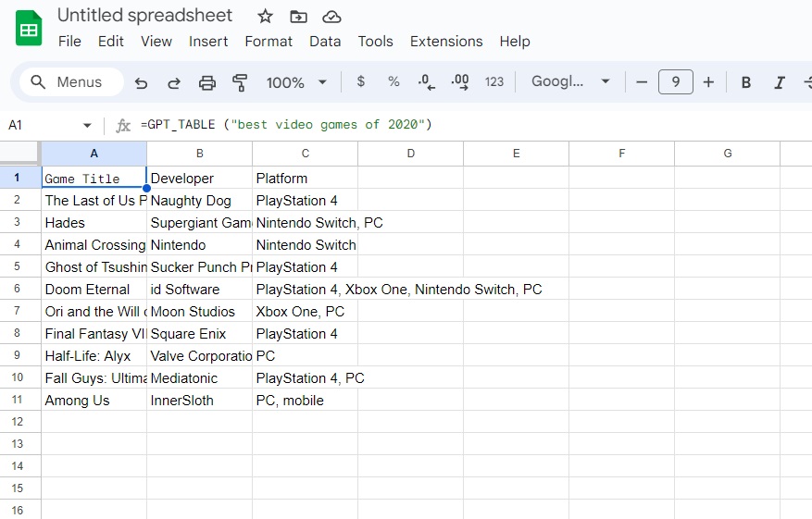The height and width of the screenshot is (519, 812).
Task: Click the undo arrow icon
Action: 141,82
